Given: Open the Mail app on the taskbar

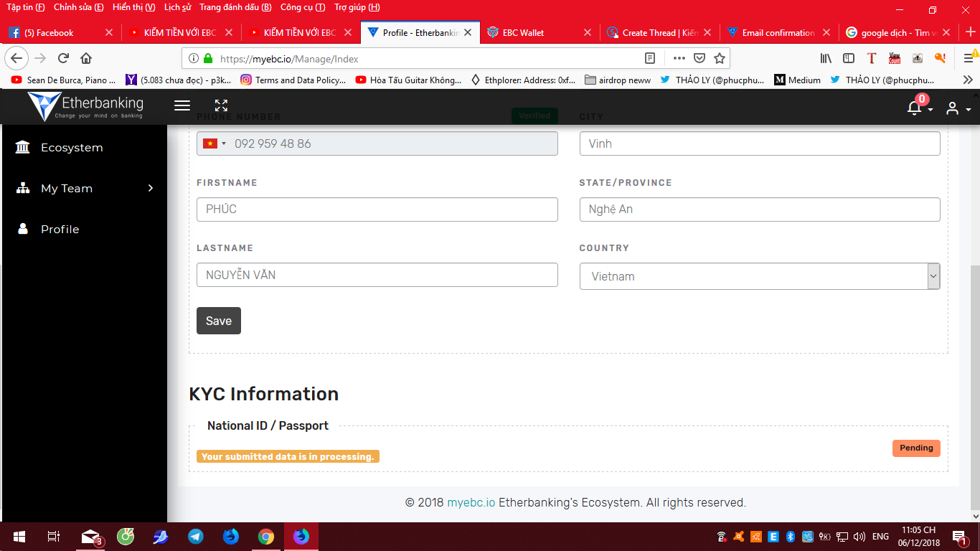Looking at the screenshot, I should click(91, 537).
